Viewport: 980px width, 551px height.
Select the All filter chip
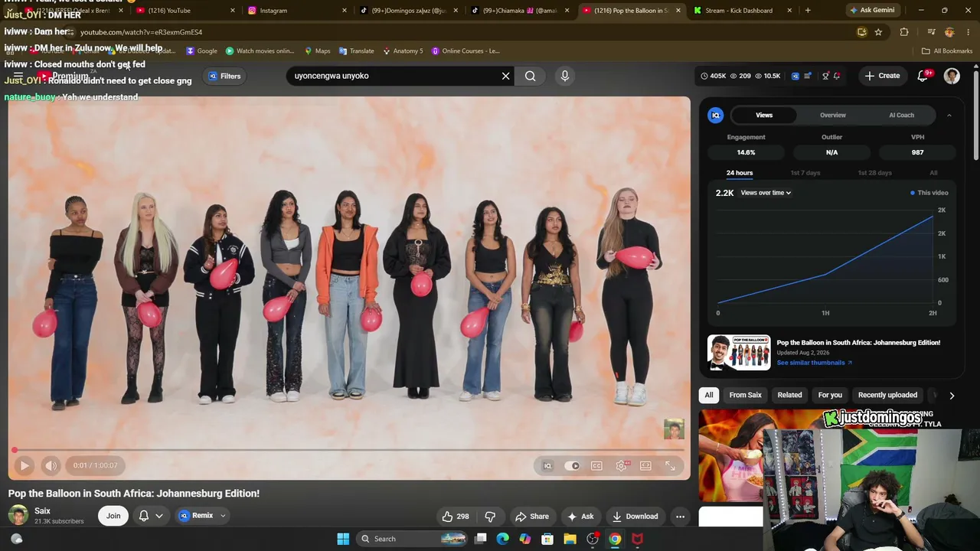pyautogui.click(x=709, y=395)
